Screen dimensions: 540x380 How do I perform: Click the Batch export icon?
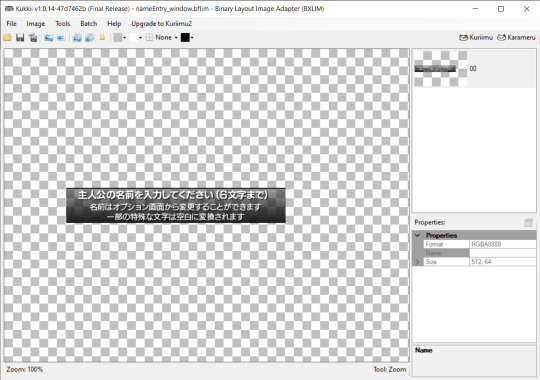tap(77, 38)
